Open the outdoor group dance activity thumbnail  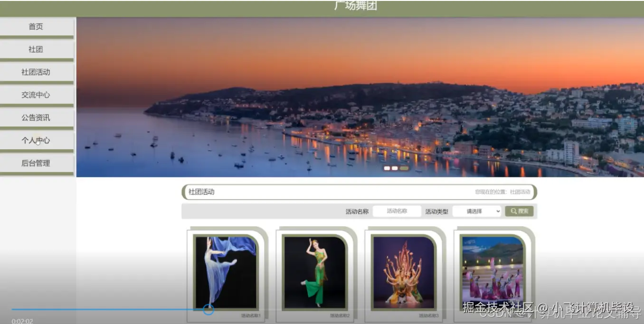(x=492, y=273)
